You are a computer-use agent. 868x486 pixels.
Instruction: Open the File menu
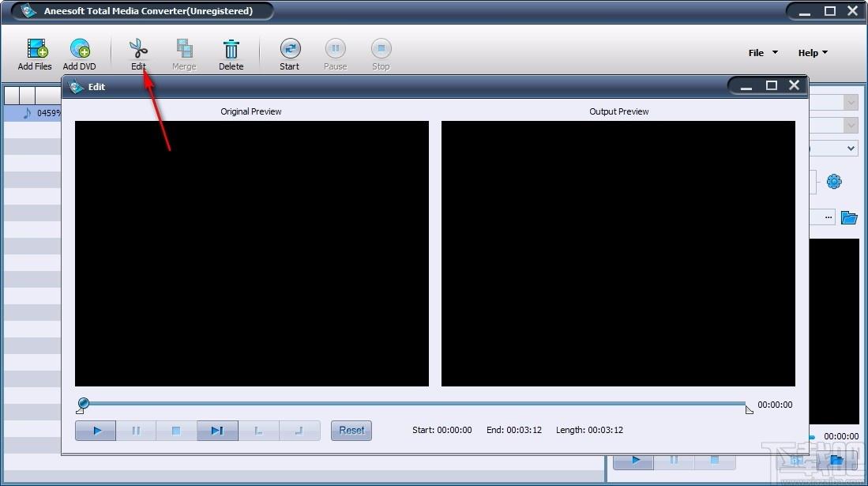763,53
